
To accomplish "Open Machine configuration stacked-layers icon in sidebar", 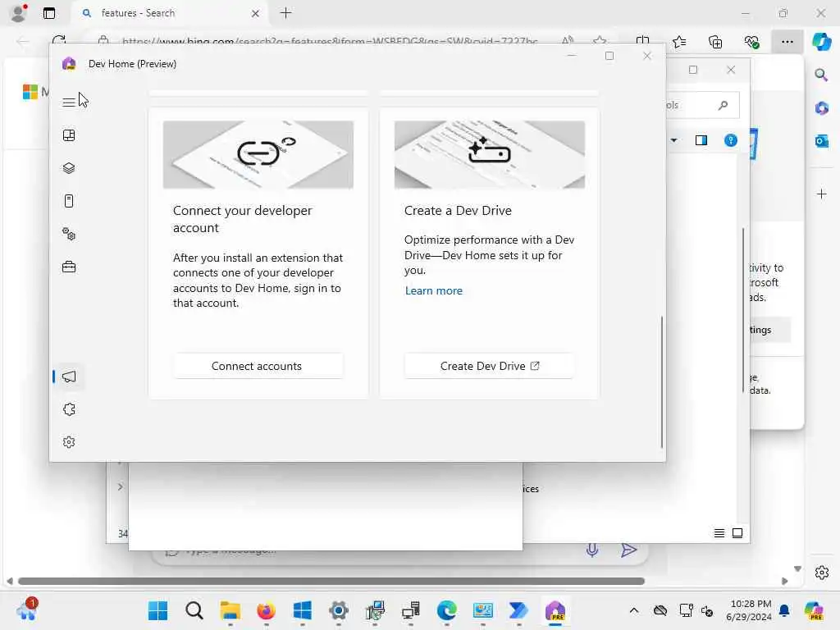I will pyautogui.click(x=69, y=168).
